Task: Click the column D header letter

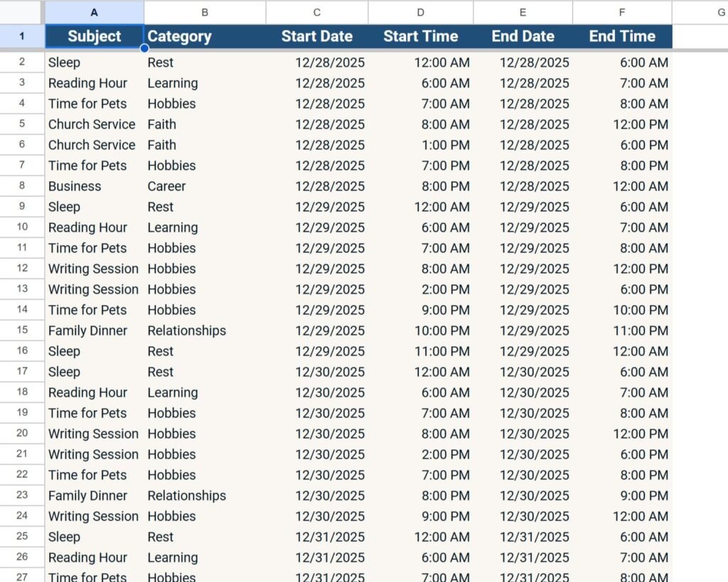Action: tap(421, 12)
